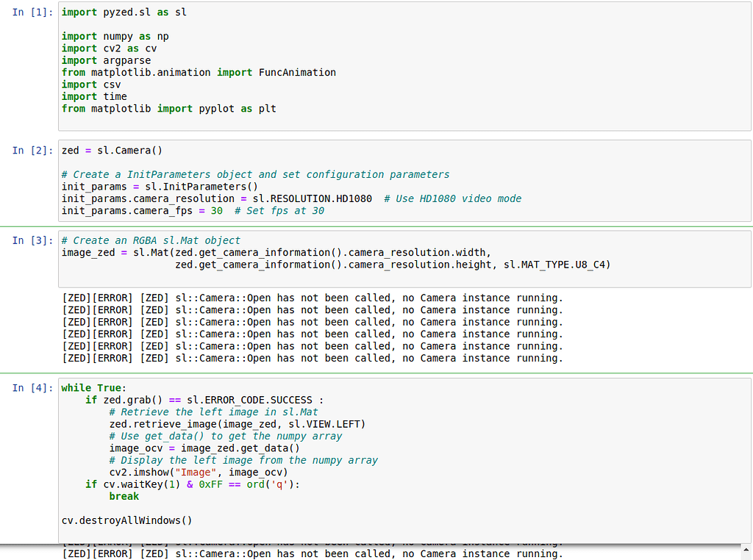Click the InitParameters comment line

point(255,175)
